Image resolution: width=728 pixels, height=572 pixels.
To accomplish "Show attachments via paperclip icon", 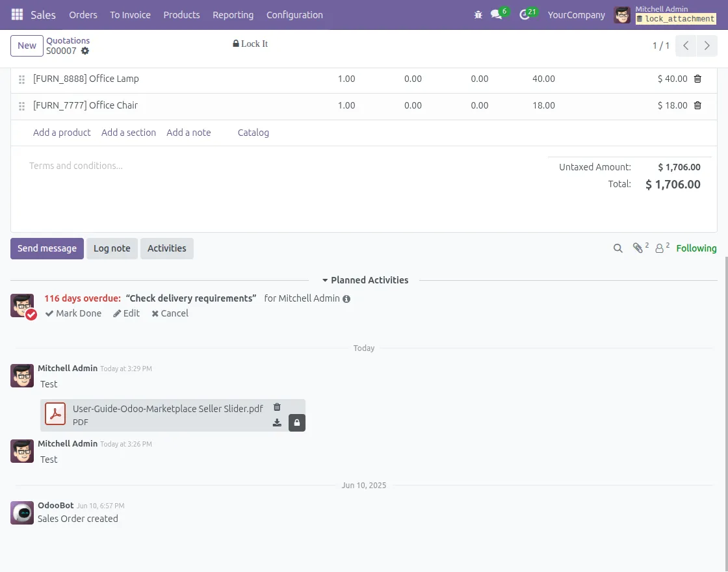I will pos(639,248).
